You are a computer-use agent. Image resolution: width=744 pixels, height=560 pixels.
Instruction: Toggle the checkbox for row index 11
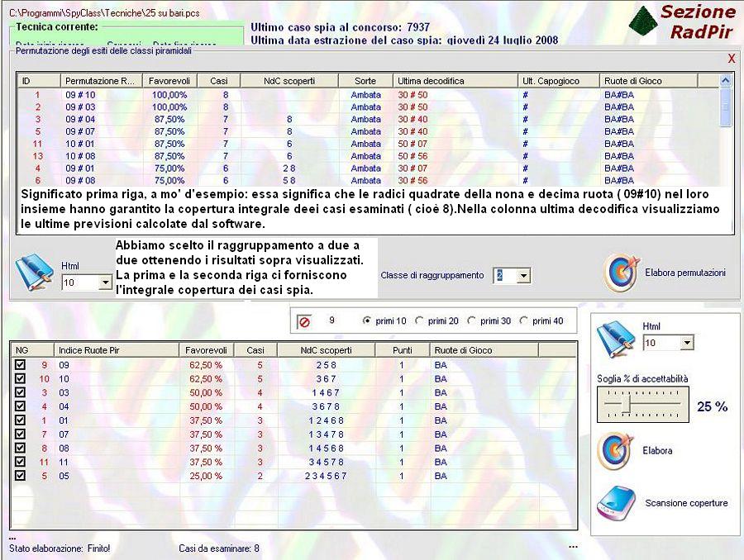pos(20,462)
